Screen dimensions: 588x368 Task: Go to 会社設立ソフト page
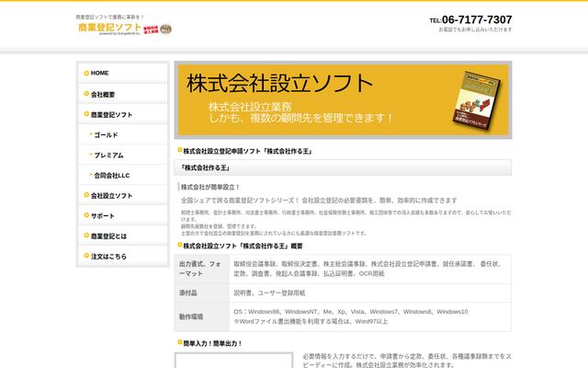(123, 195)
